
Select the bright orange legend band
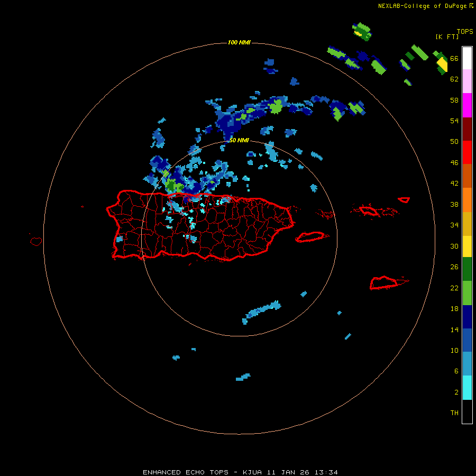point(467,200)
